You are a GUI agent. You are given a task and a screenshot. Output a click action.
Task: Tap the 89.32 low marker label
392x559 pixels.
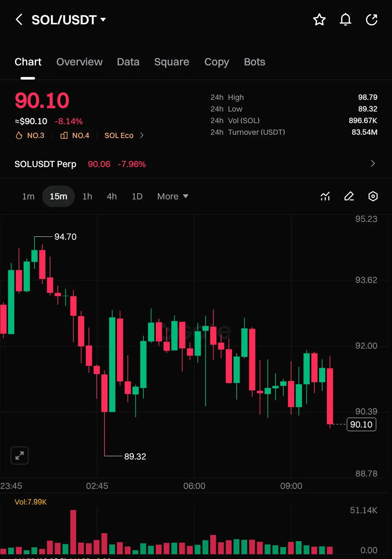point(135,457)
